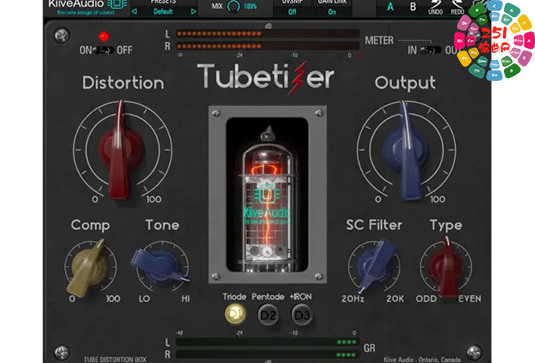Click the HI label under Tone

(186, 299)
